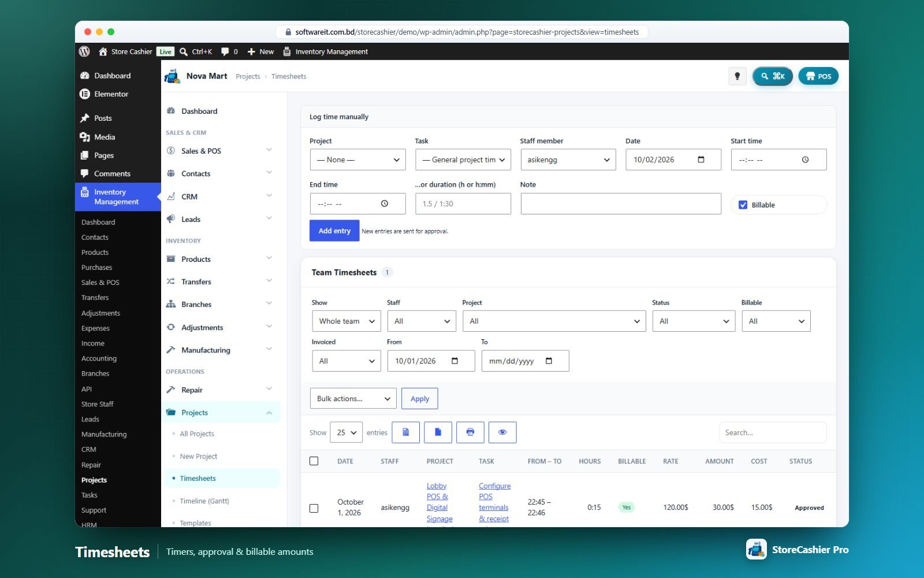Open Date field calendar picker icon

[701, 160]
